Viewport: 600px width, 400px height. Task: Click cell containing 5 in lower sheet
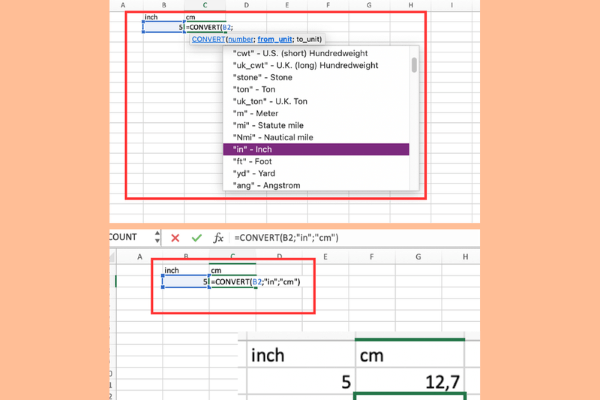(186, 282)
